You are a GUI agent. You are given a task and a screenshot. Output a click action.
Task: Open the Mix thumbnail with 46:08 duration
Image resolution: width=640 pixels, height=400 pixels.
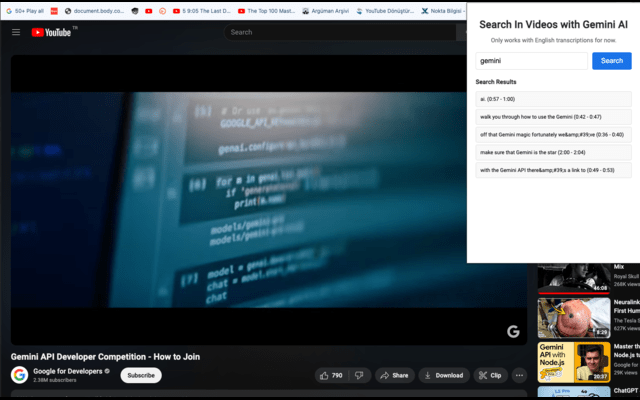tap(574, 278)
